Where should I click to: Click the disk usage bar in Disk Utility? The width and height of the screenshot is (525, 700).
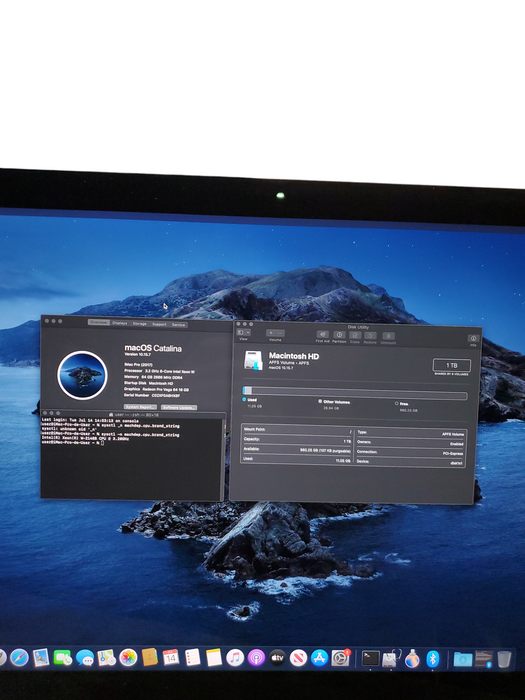click(355, 393)
